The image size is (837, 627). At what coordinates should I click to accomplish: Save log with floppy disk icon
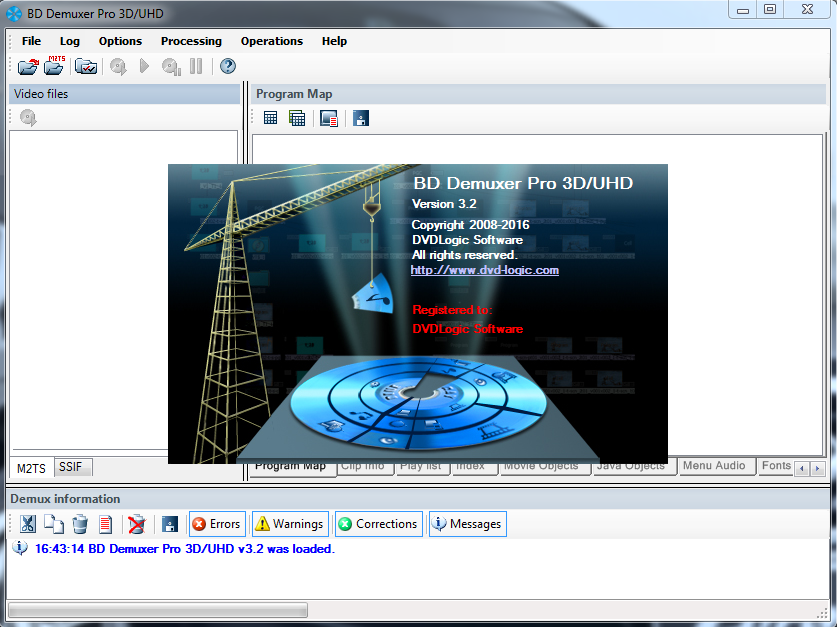tap(170, 524)
